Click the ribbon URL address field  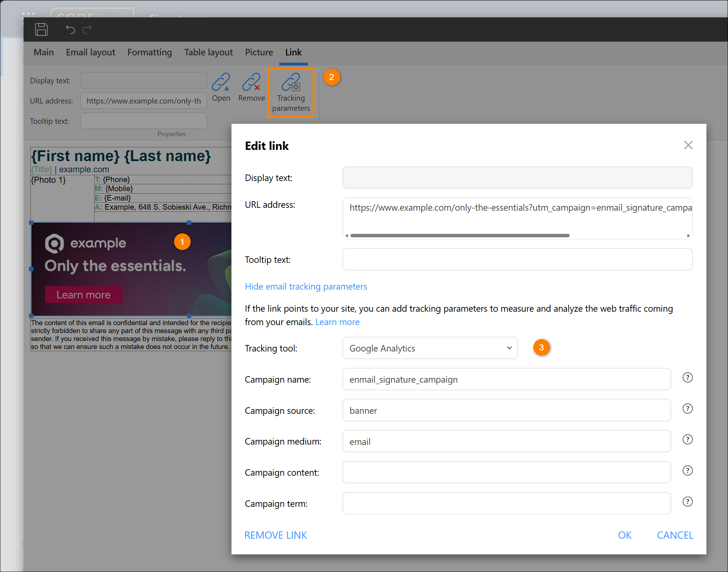[144, 101]
